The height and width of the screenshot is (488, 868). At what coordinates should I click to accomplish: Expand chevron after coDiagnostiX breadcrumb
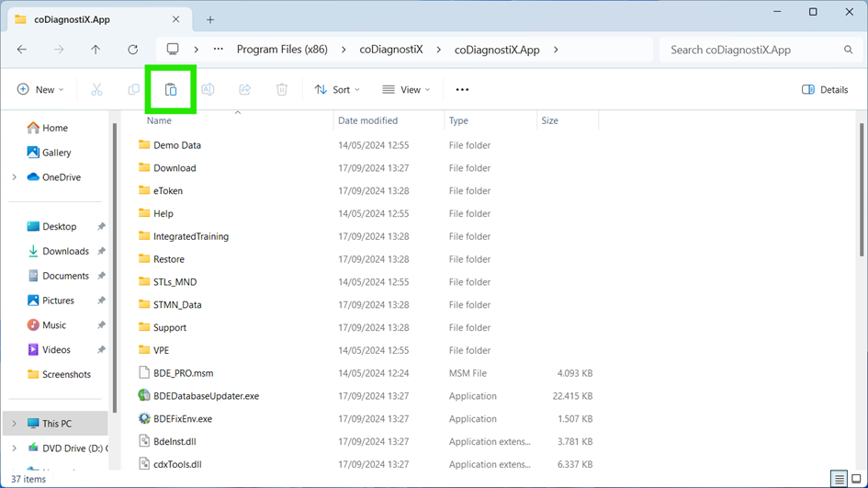(438, 50)
